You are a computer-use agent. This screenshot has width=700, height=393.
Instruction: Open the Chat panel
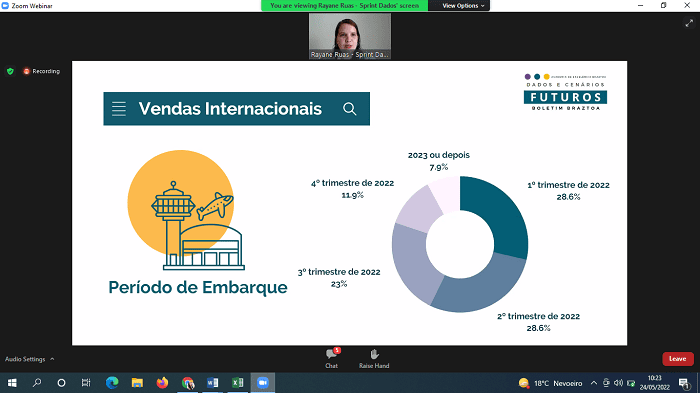pyautogui.click(x=331, y=358)
